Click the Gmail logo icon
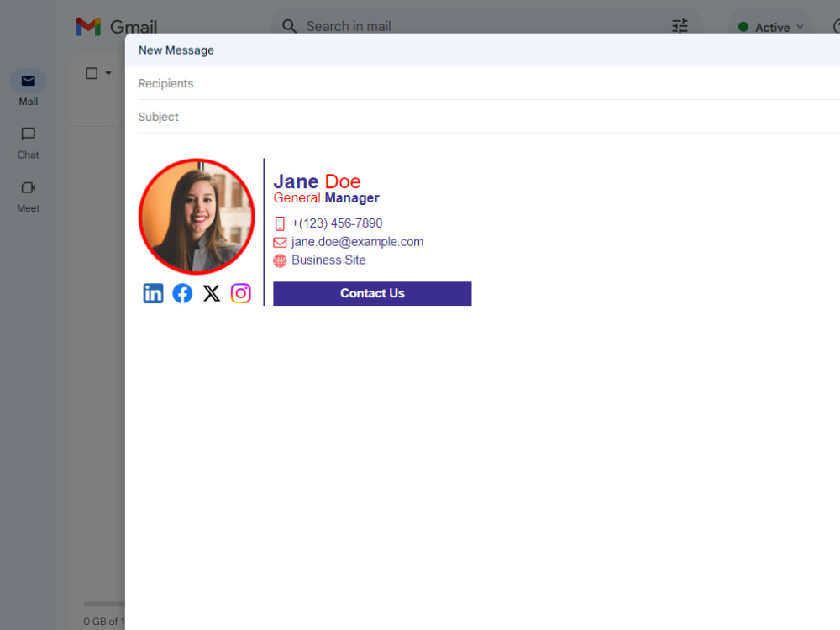840x630 pixels. (x=88, y=27)
